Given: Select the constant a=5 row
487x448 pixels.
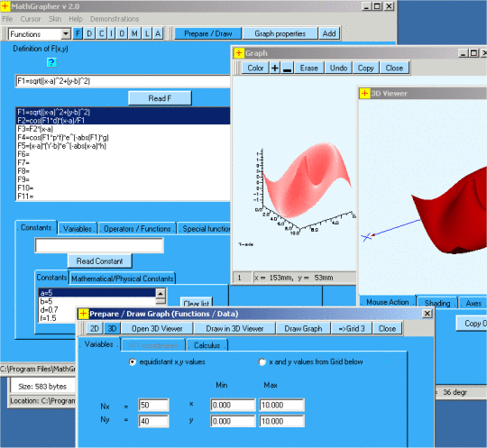Looking at the screenshot, I should tap(96, 293).
